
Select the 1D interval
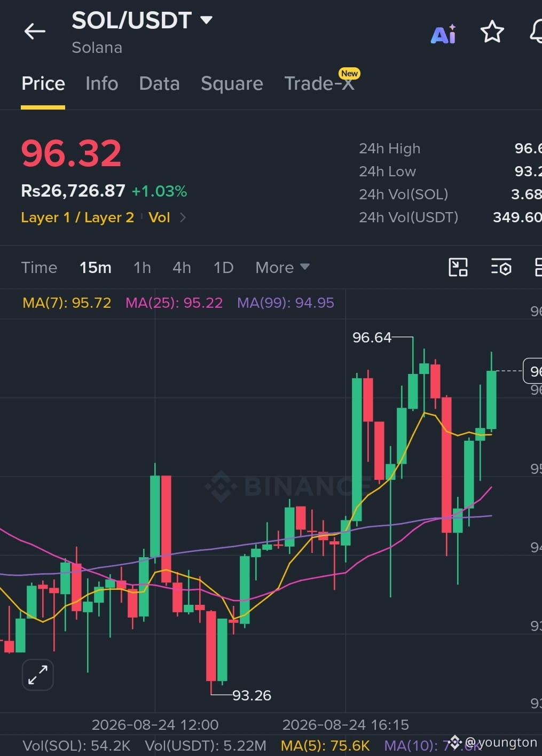(223, 267)
